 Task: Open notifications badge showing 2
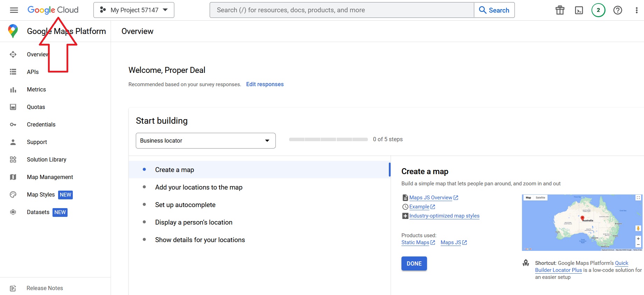(598, 10)
